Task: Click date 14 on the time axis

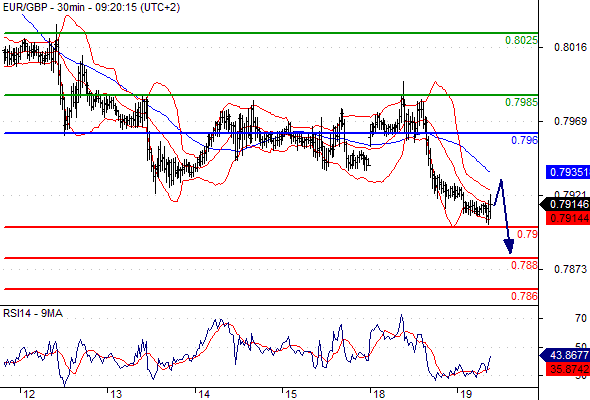Action: coord(204,394)
